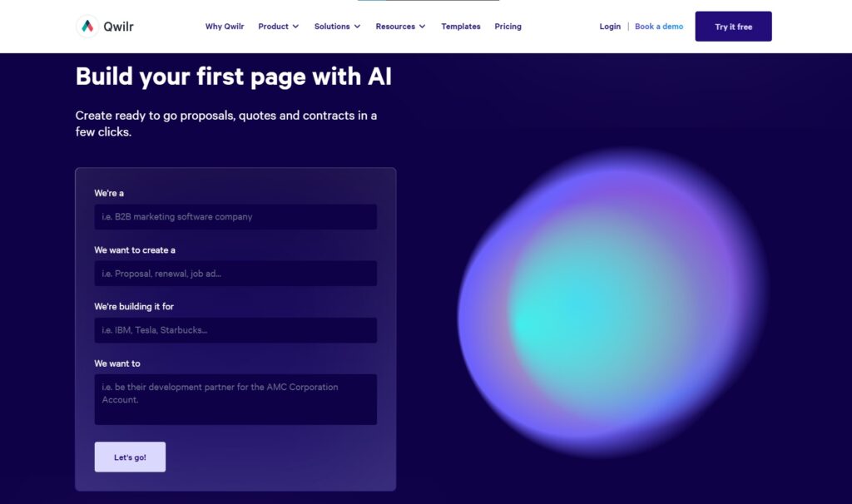
Task: Click the B2B marketing software placeholder field
Action: click(x=235, y=216)
